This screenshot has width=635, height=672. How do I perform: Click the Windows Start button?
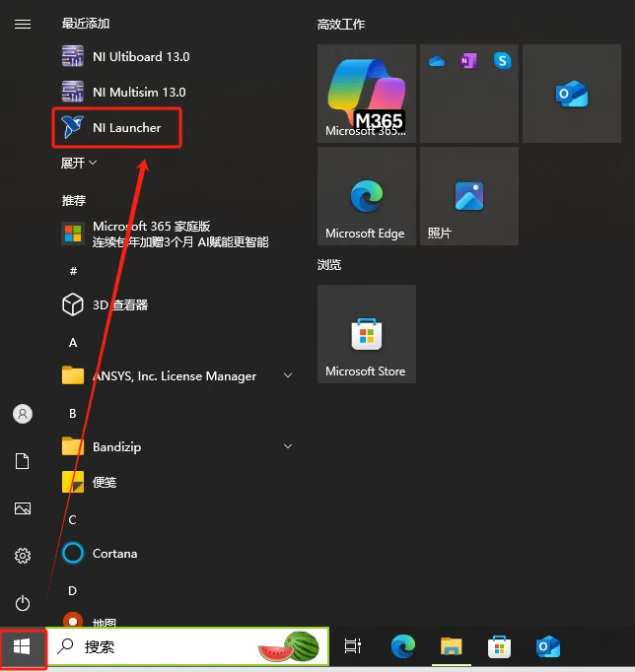pyautogui.click(x=23, y=647)
